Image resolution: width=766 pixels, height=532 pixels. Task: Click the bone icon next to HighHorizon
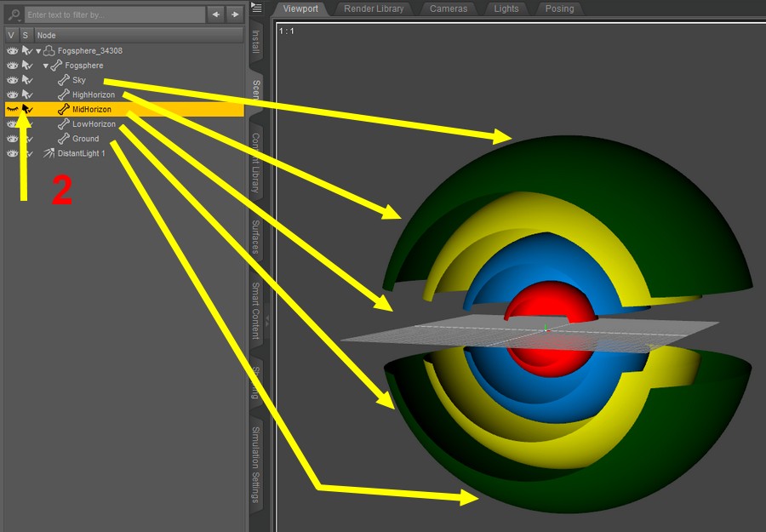[64, 94]
